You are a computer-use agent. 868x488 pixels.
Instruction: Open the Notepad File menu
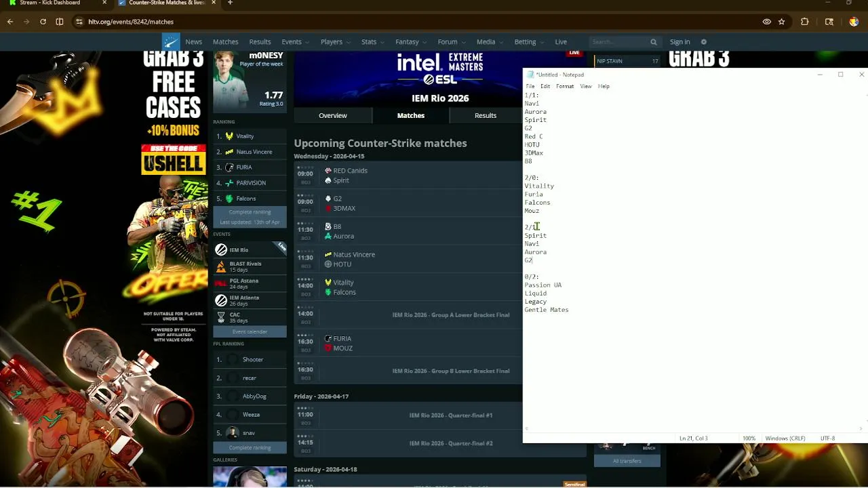point(530,86)
